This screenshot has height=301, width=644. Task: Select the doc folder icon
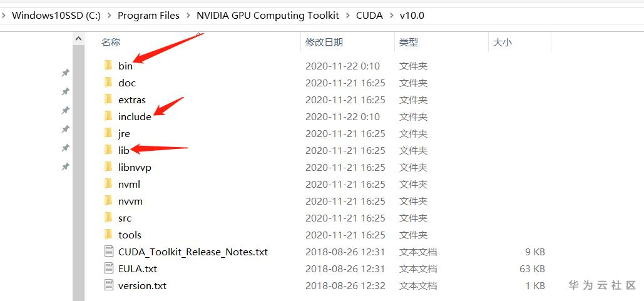108,83
